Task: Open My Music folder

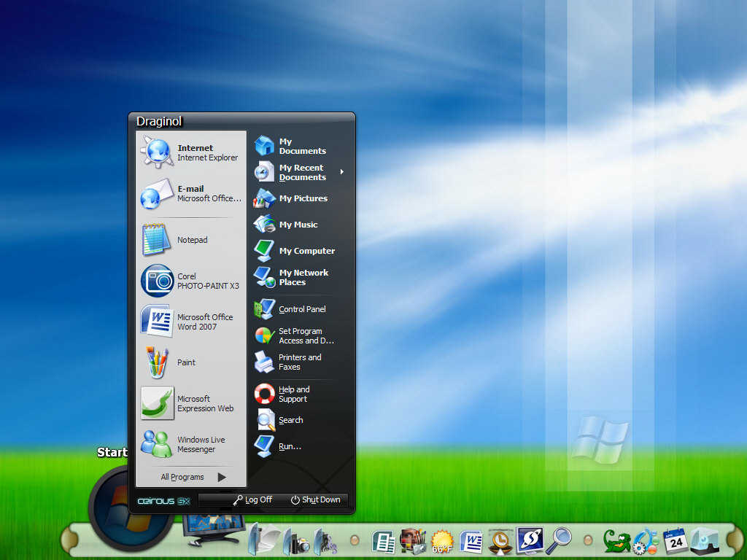Action: 300,225
